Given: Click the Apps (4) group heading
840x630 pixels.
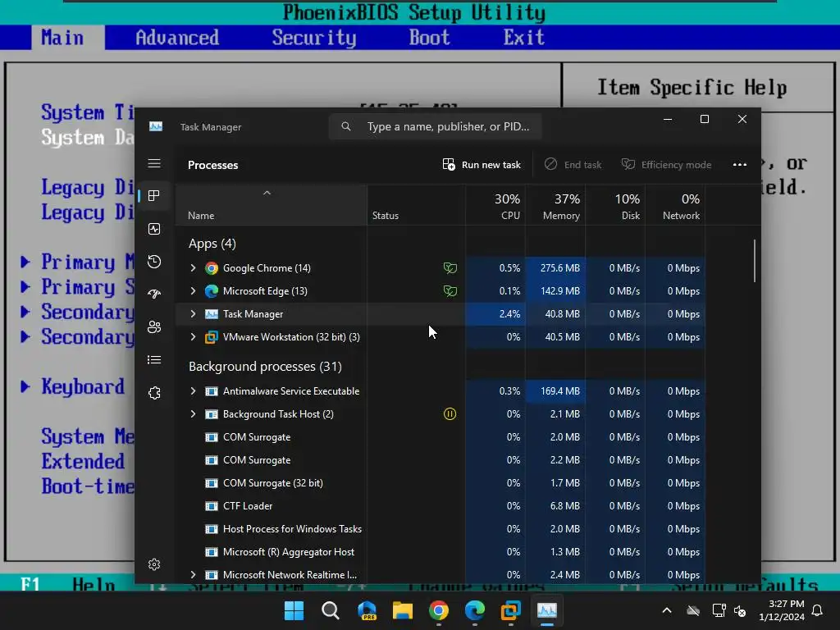Looking at the screenshot, I should pyautogui.click(x=212, y=244).
